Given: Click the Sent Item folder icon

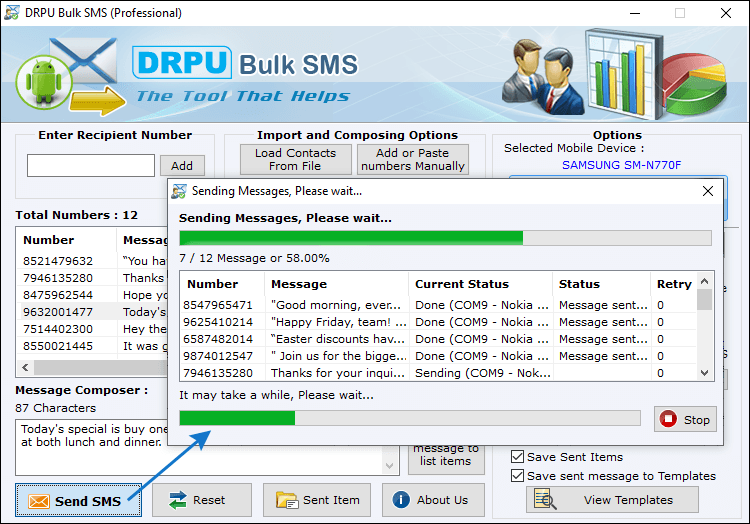Looking at the screenshot, I should (x=287, y=500).
